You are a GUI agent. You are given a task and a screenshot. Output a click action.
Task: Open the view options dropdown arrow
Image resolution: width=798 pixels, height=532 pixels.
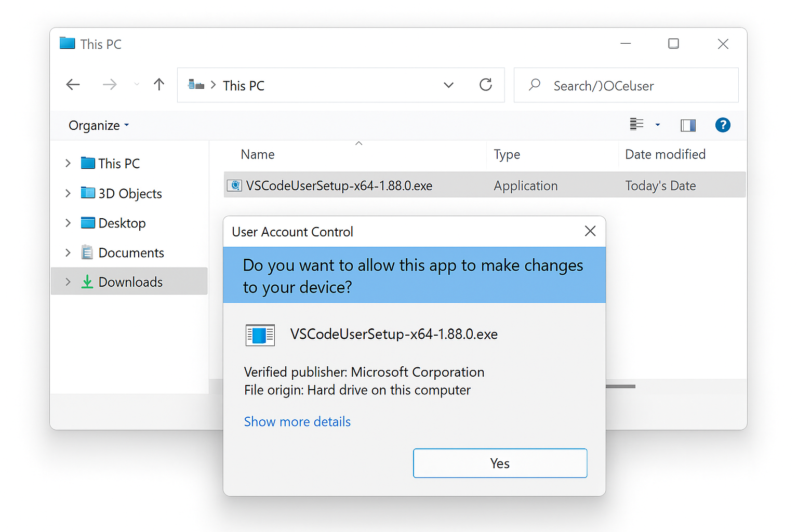(658, 125)
